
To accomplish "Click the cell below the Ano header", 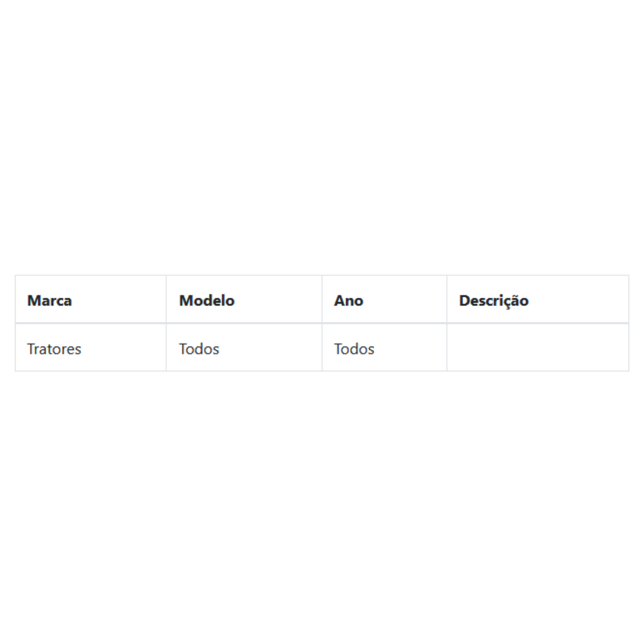I will [384, 347].
